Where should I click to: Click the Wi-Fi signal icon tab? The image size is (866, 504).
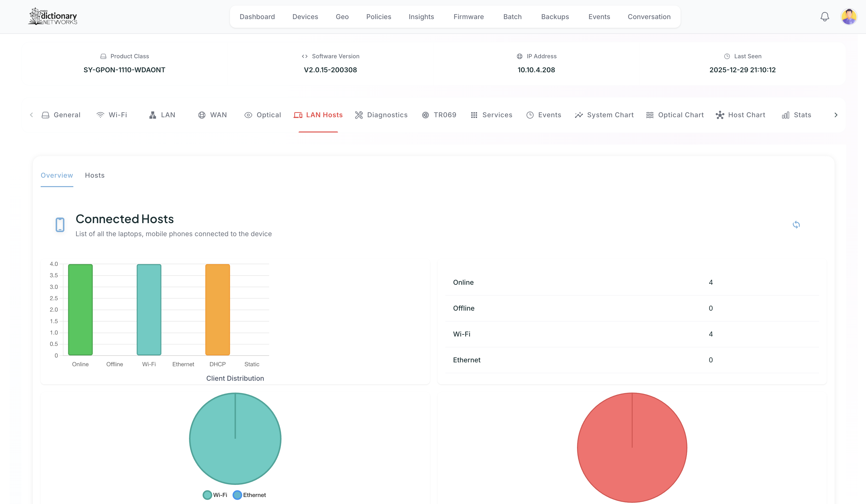click(x=100, y=115)
